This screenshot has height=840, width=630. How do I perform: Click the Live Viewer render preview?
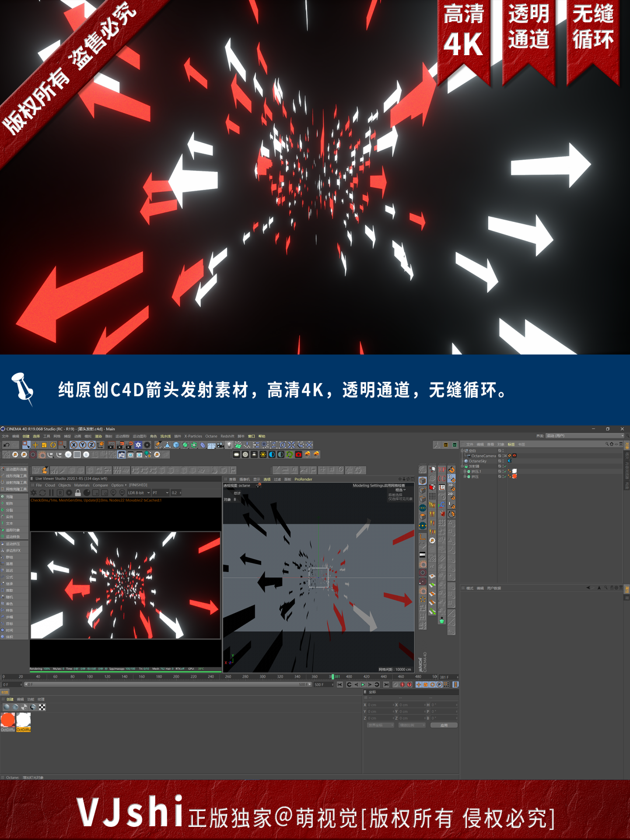125,585
